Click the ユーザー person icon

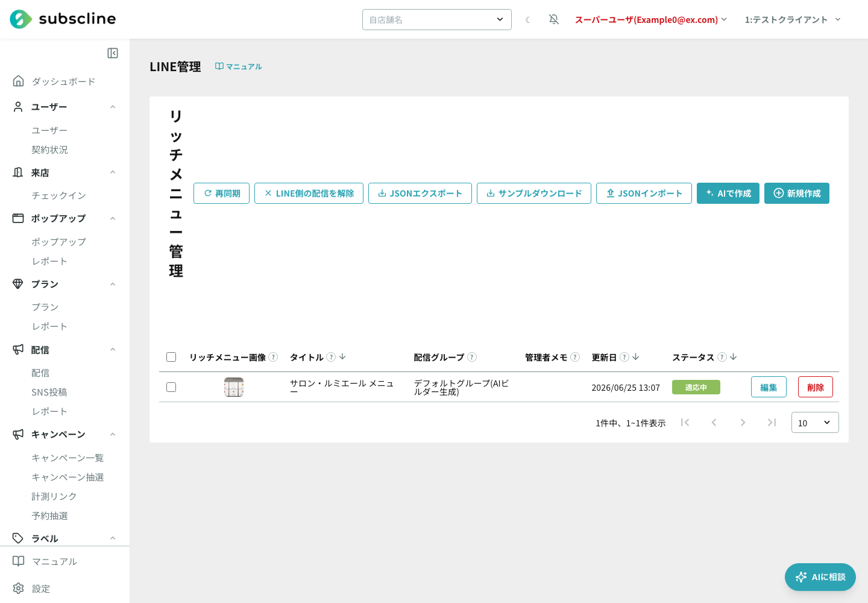click(x=18, y=107)
